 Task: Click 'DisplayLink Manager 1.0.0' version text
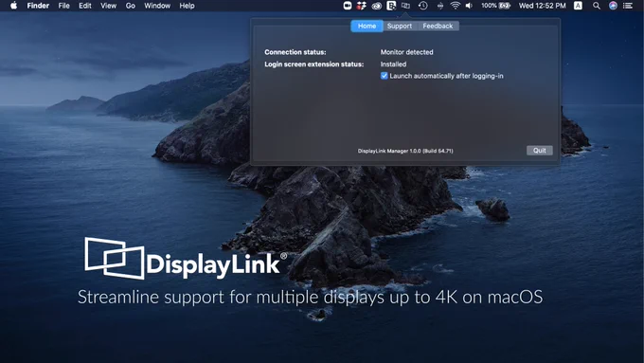[405, 151]
